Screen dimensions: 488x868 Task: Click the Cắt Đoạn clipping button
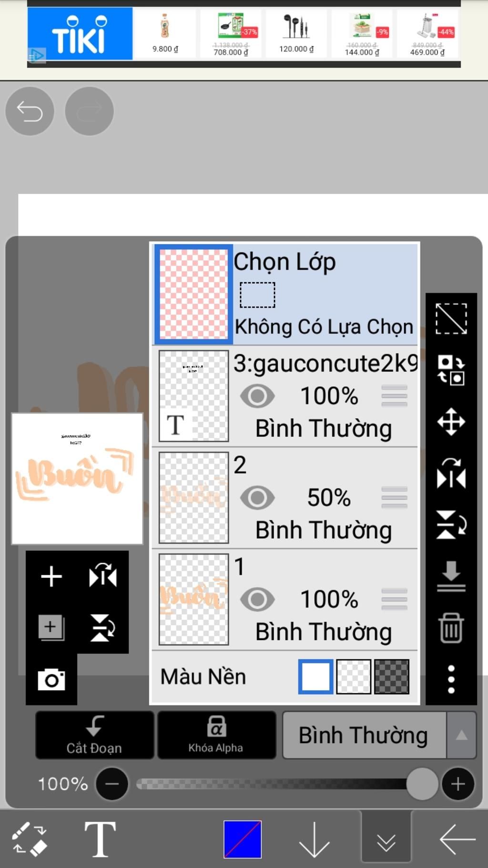(x=94, y=735)
